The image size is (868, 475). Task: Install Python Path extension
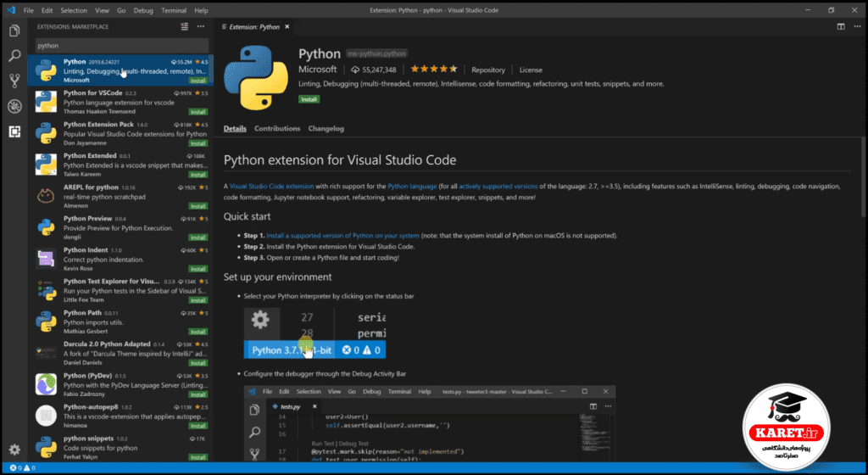click(198, 332)
